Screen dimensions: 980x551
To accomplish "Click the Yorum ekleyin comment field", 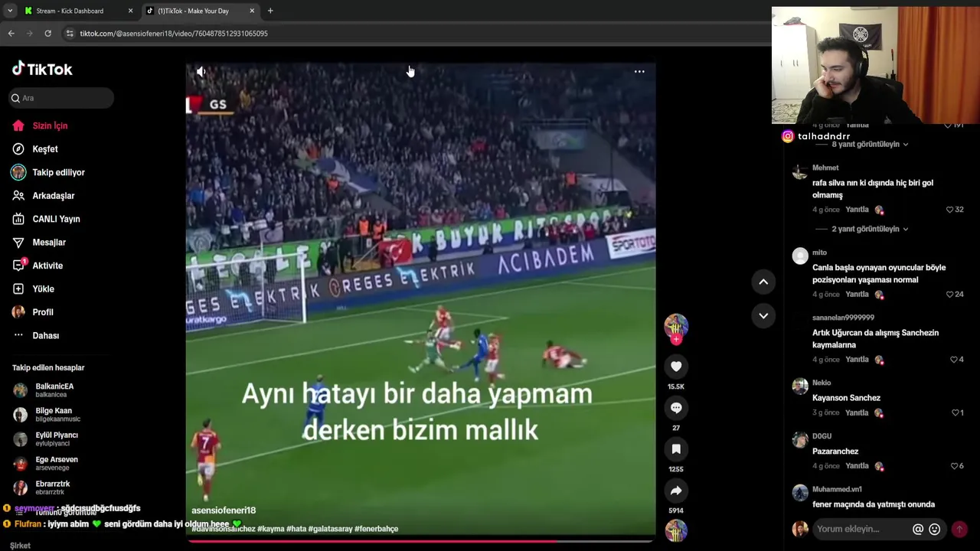I will [x=861, y=529].
